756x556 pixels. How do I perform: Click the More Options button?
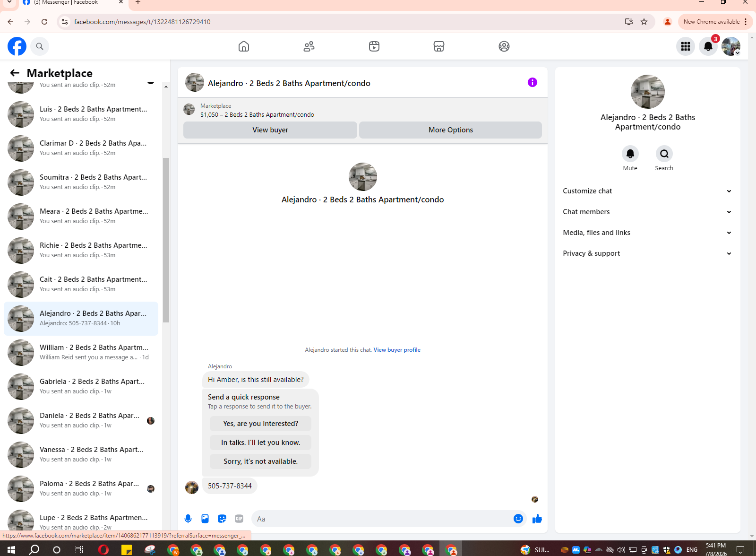tap(450, 130)
